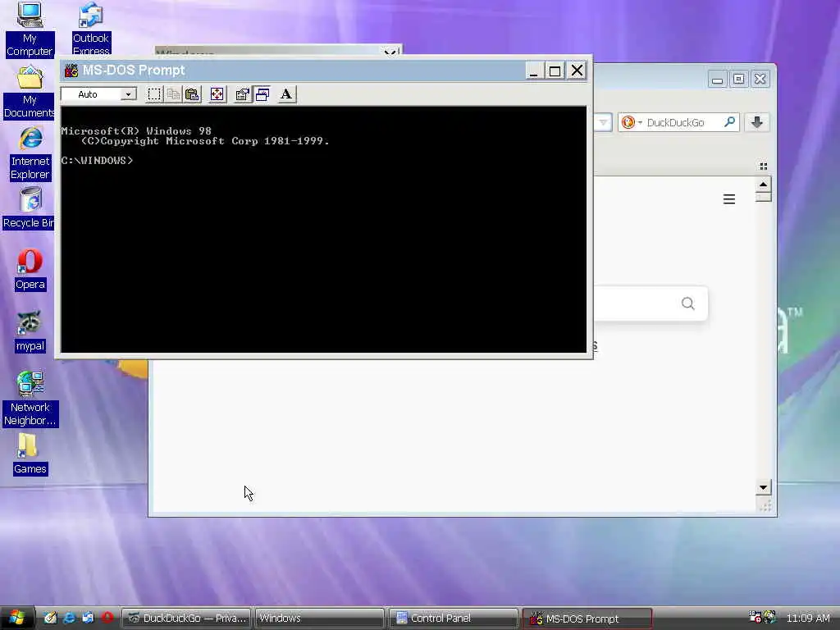Open My Computer desktop icon
The image size is (840, 630).
tap(30, 29)
